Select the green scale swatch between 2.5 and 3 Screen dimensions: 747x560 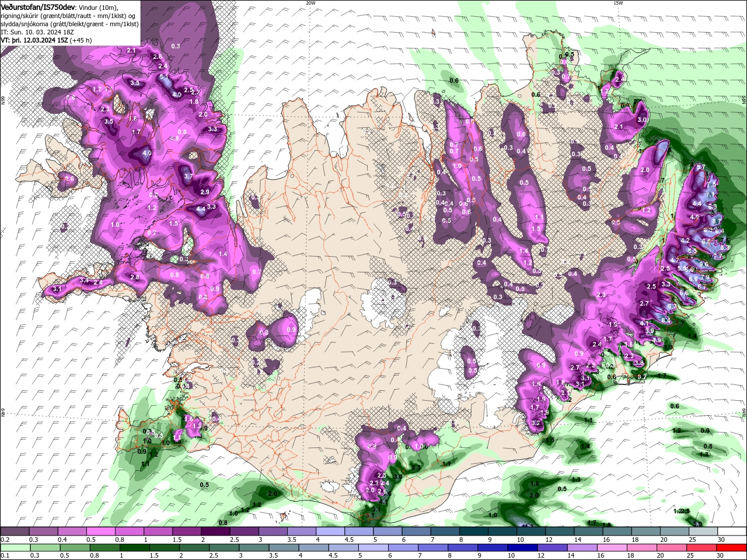[x=225, y=547]
